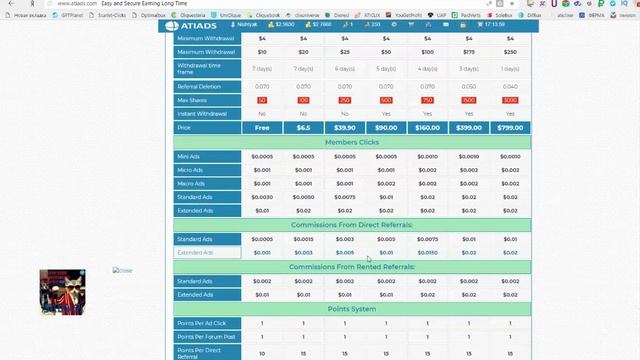Open the shopping cart icon in navbar
This screenshot has height=360, width=640.
click(x=411, y=24)
